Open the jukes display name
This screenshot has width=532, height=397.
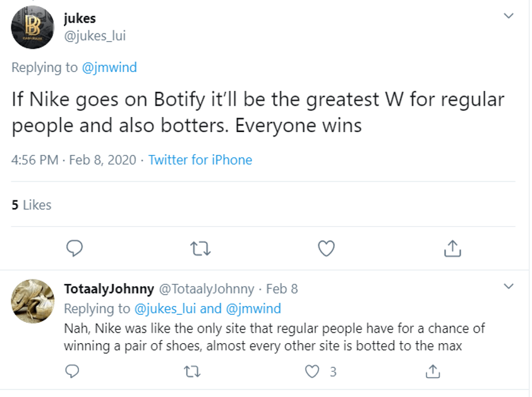(80, 18)
